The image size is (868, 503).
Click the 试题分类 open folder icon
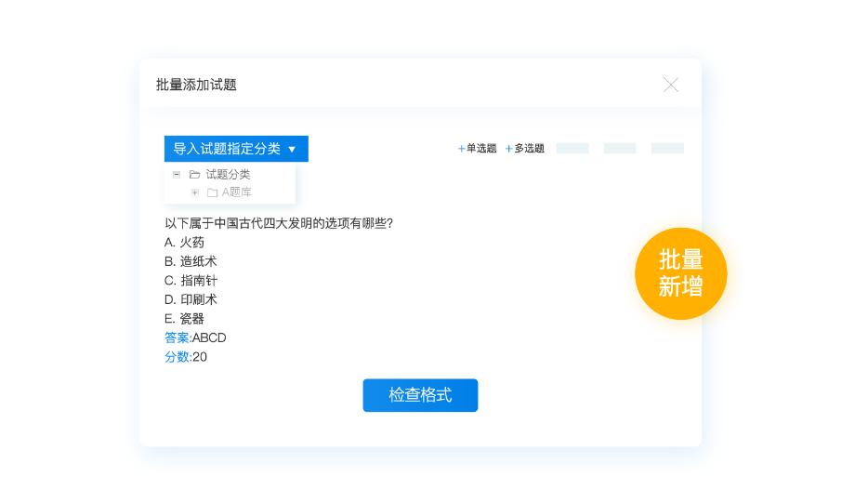coord(195,174)
